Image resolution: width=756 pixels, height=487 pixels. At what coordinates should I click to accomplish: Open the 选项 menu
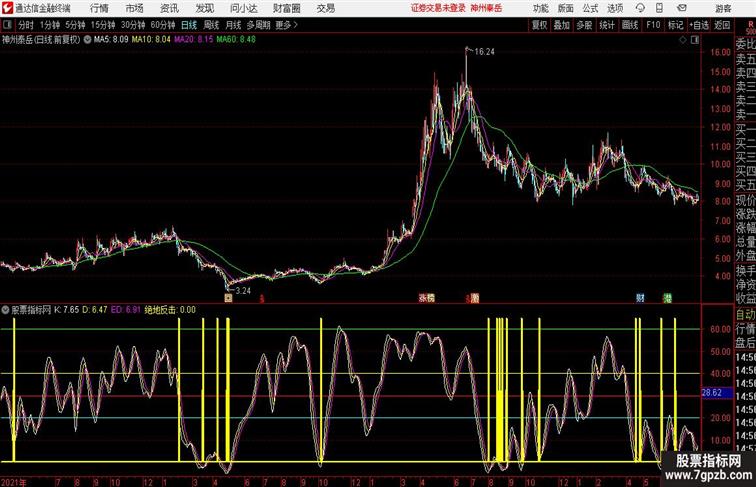point(615,8)
